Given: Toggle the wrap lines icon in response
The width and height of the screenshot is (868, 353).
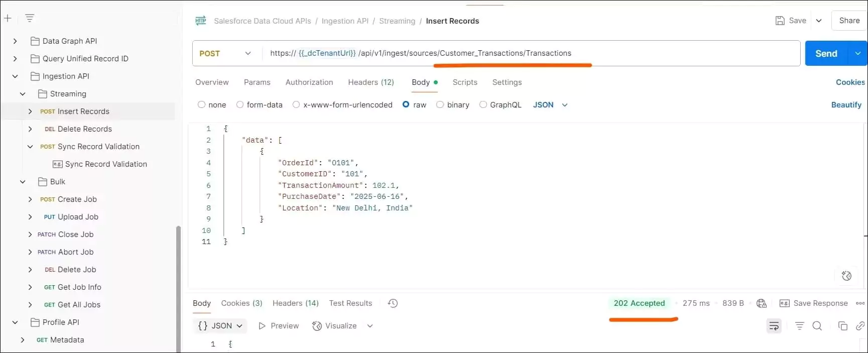Looking at the screenshot, I should (774, 326).
